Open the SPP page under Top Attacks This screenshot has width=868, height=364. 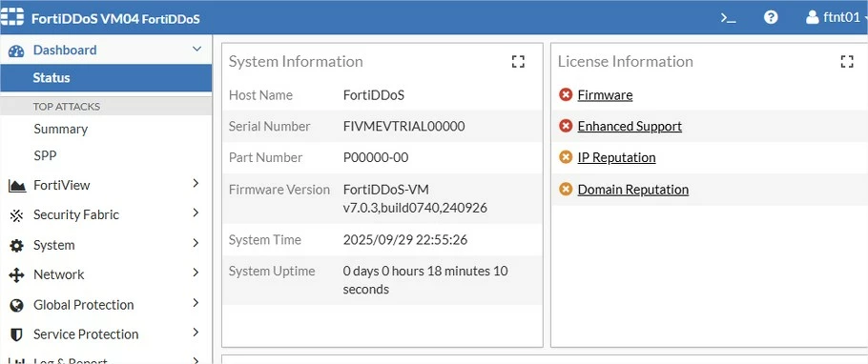pyautogui.click(x=45, y=156)
